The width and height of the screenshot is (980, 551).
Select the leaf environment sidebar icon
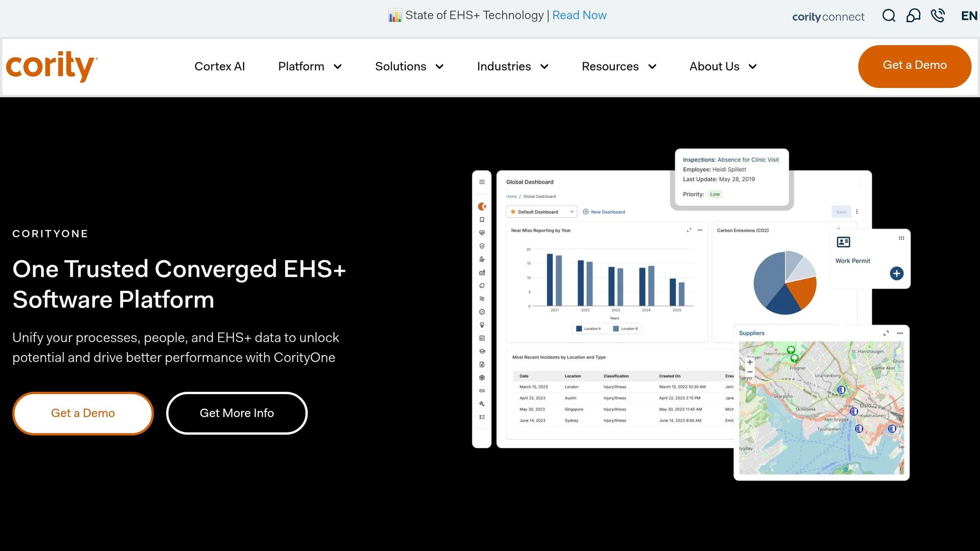click(x=482, y=286)
